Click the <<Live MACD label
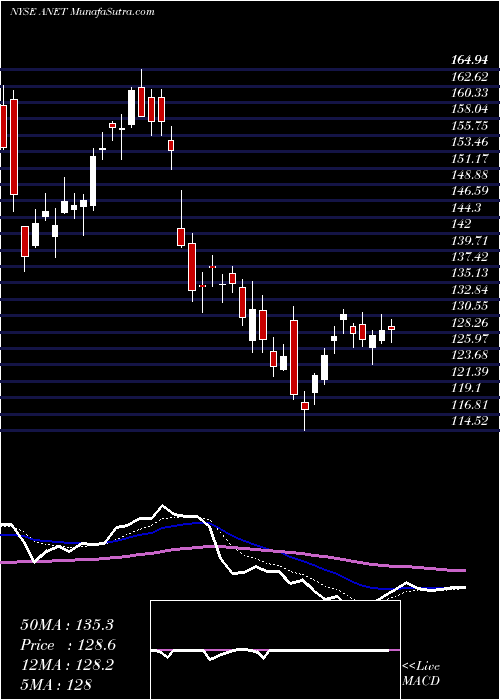This screenshot has width=500, height=700. point(421,674)
